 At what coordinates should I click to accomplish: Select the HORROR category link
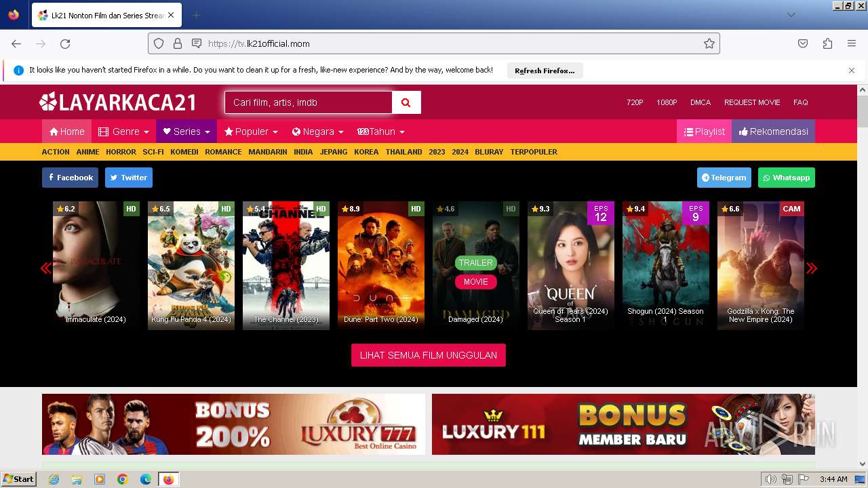[121, 152]
